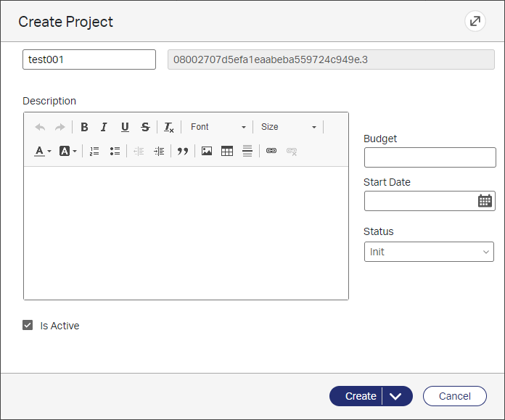Open the text color picker
Viewport: 505px width, 420px height.
point(43,151)
